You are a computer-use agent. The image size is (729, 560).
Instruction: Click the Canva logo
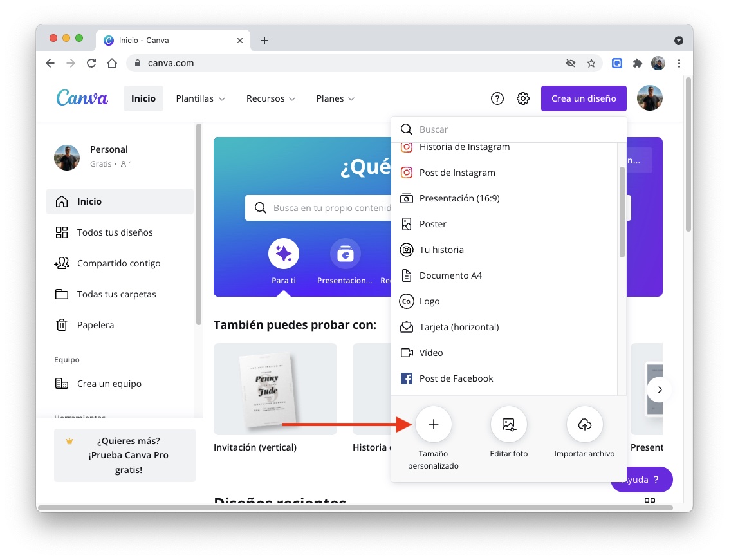(82, 98)
